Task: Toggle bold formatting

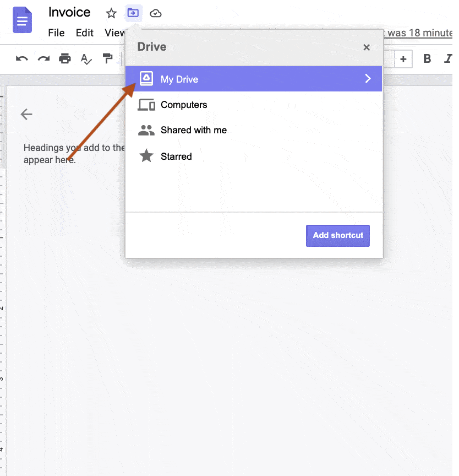Action: pyautogui.click(x=427, y=58)
